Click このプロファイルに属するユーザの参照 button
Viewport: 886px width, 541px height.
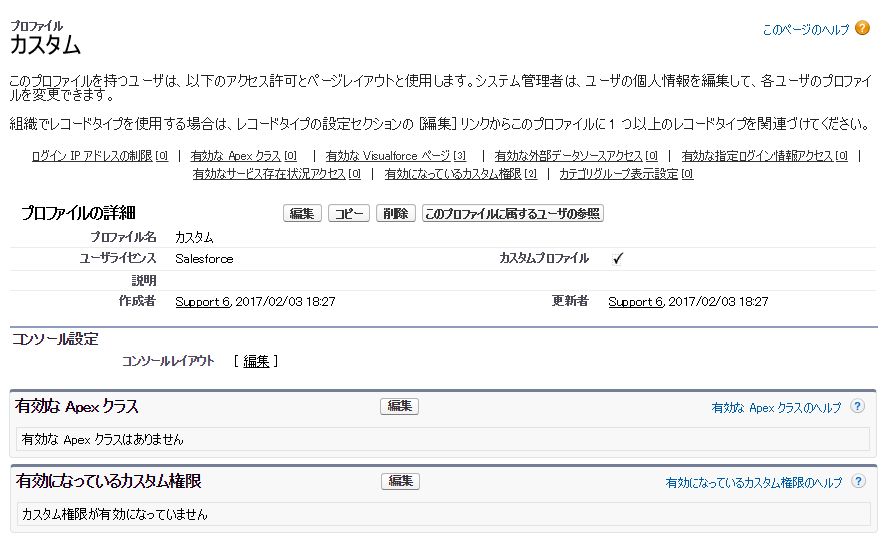click(513, 213)
